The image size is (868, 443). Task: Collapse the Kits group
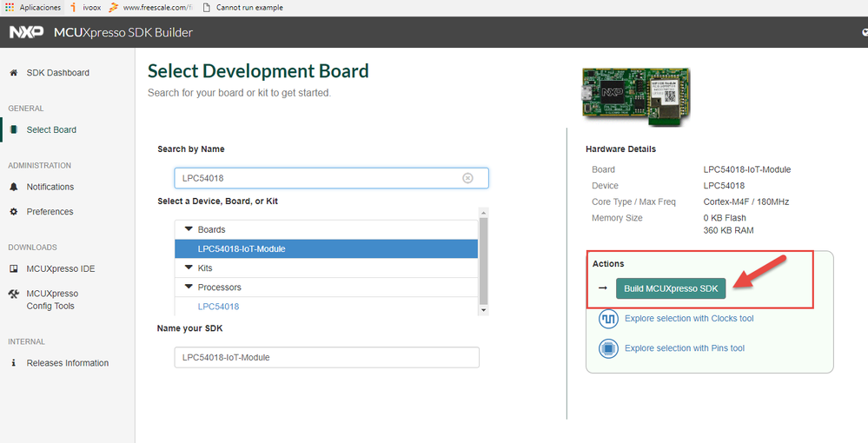coord(189,268)
